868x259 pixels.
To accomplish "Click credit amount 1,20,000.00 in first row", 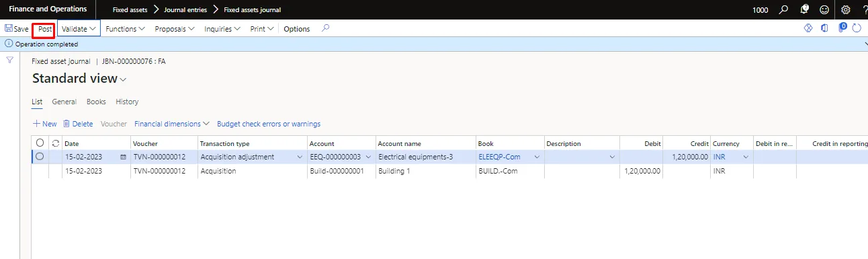I will tap(691, 157).
